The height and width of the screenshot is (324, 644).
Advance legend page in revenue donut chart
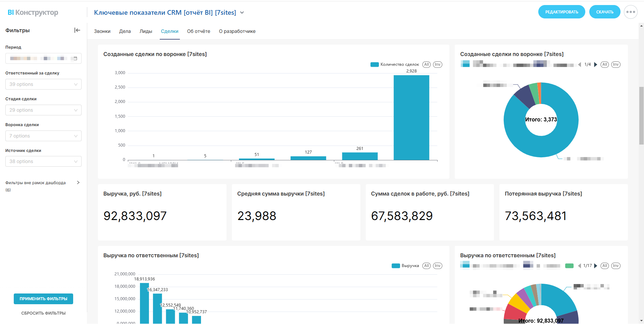point(596,266)
